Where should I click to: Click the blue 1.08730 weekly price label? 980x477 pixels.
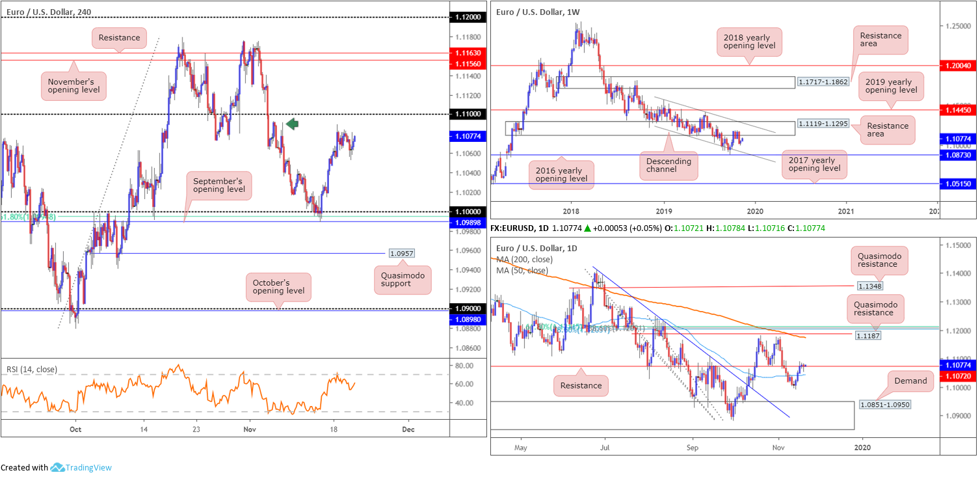(x=958, y=155)
